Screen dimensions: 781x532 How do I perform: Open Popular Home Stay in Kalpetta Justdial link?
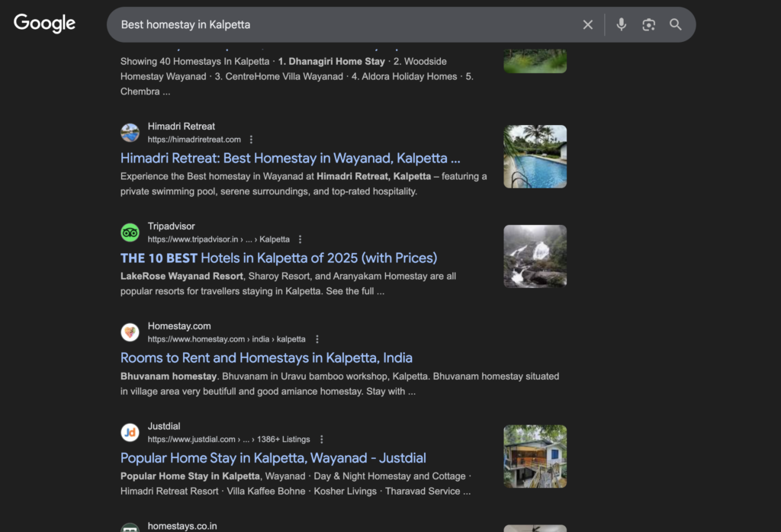(x=273, y=458)
